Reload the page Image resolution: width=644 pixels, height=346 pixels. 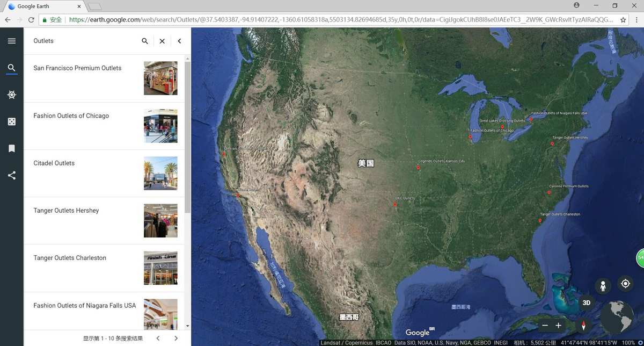point(31,20)
